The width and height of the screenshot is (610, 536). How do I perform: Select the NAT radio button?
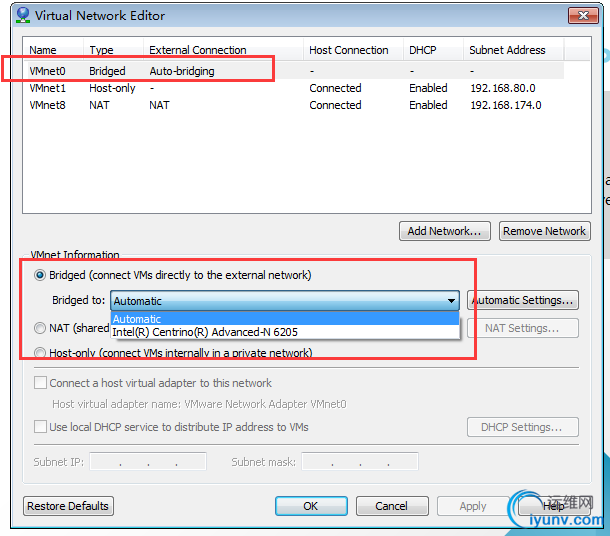click(40, 328)
